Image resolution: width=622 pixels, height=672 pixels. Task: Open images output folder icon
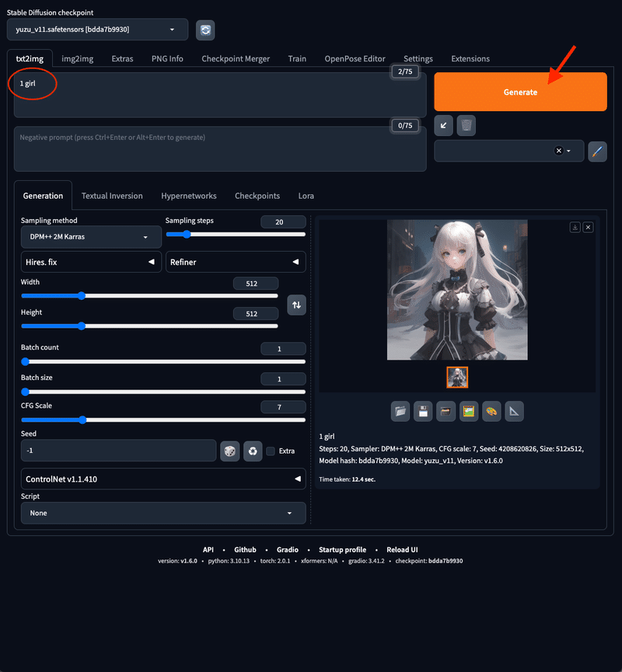[x=400, y=412]
